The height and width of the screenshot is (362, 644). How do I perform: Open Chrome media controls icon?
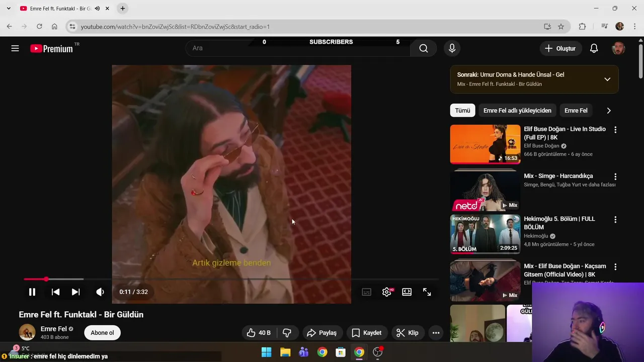pyautogui.click(x=605, y=27)
